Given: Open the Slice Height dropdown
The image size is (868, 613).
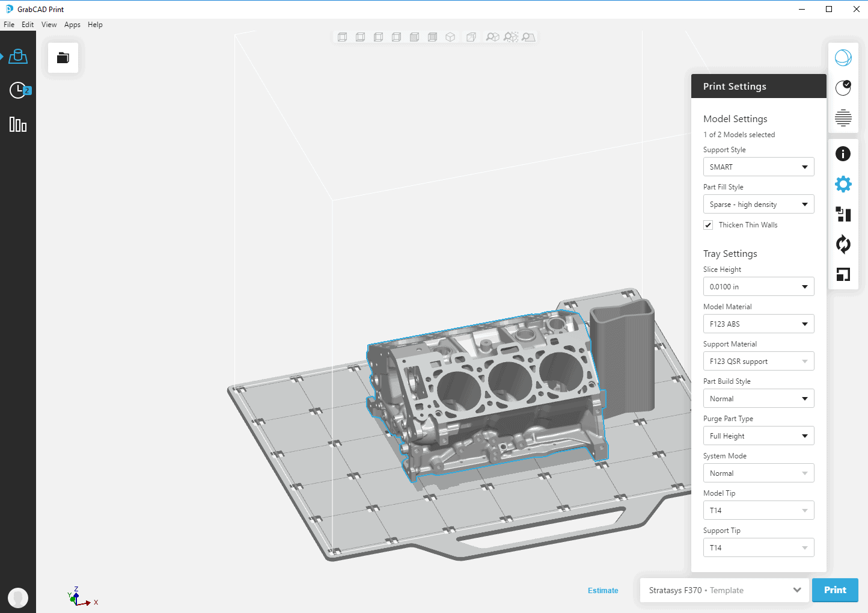Looking at the screenshot, I should click(759, 286).
